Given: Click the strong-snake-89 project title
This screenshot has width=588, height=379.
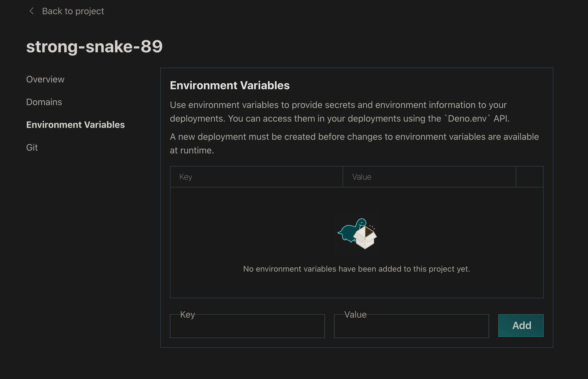Looking at the screenshot, I should [94, 46].
